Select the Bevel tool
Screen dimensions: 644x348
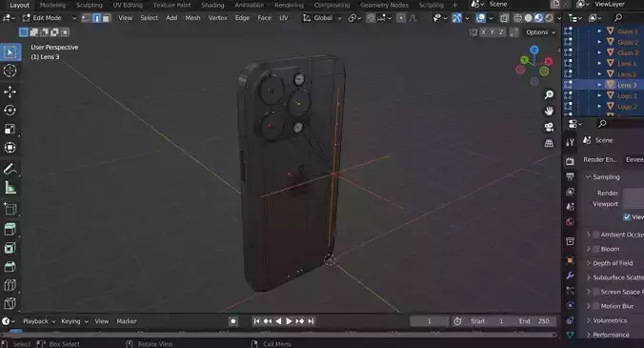(10, 266)
